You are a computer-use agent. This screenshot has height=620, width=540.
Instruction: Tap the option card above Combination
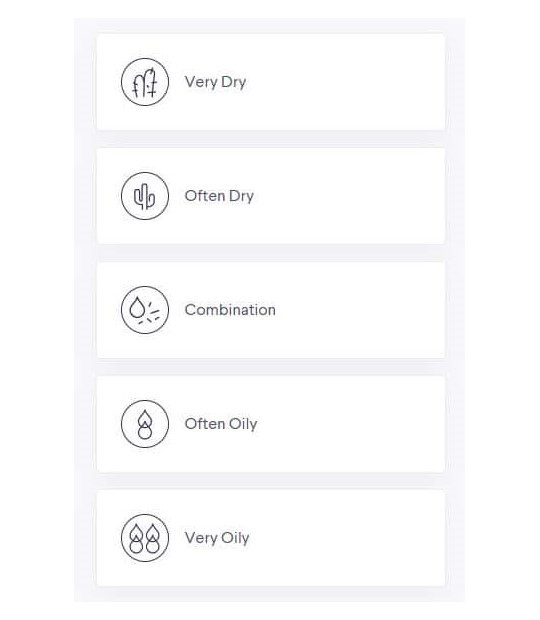tap(271, 196)
